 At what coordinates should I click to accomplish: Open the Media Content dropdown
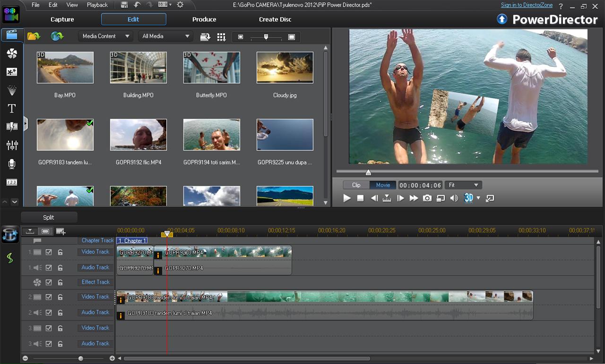105,36
